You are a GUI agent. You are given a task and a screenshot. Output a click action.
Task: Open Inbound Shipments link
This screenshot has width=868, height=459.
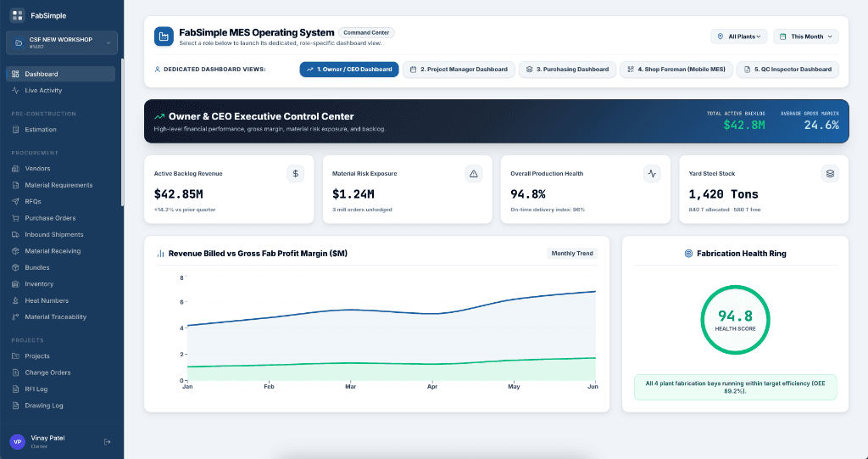pyautogui.click(x=61, y=234)
